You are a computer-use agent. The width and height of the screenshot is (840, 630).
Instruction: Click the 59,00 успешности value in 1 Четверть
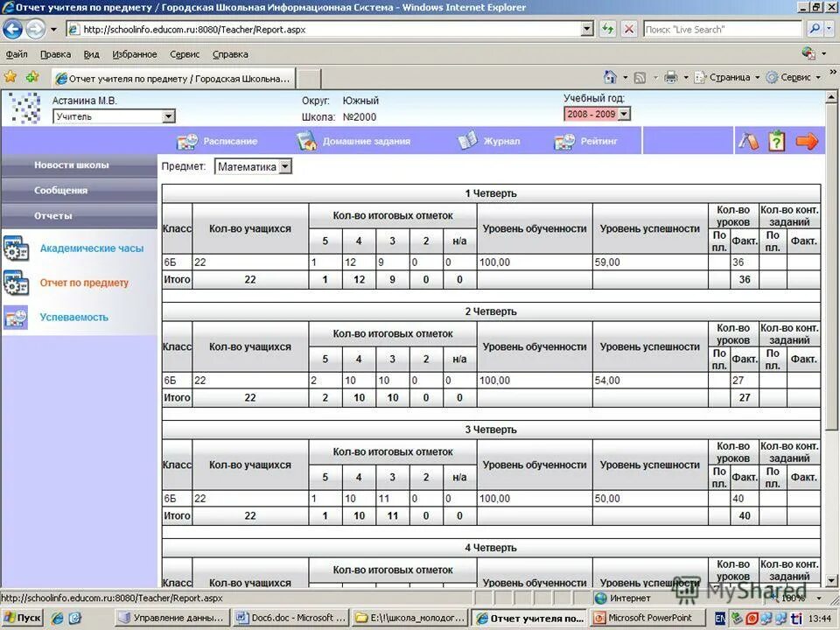607,262
